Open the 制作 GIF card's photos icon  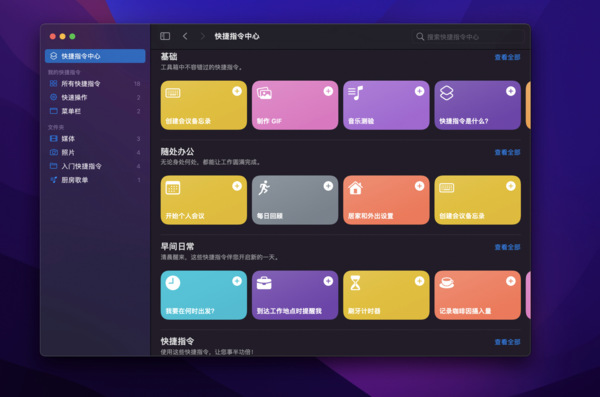click(264, 93)
